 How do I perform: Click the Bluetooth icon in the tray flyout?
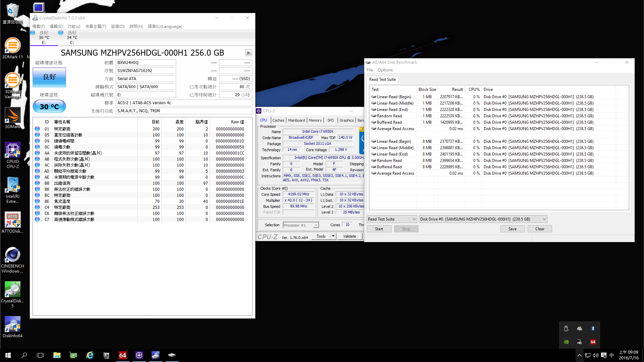click(x=593, y=328)
